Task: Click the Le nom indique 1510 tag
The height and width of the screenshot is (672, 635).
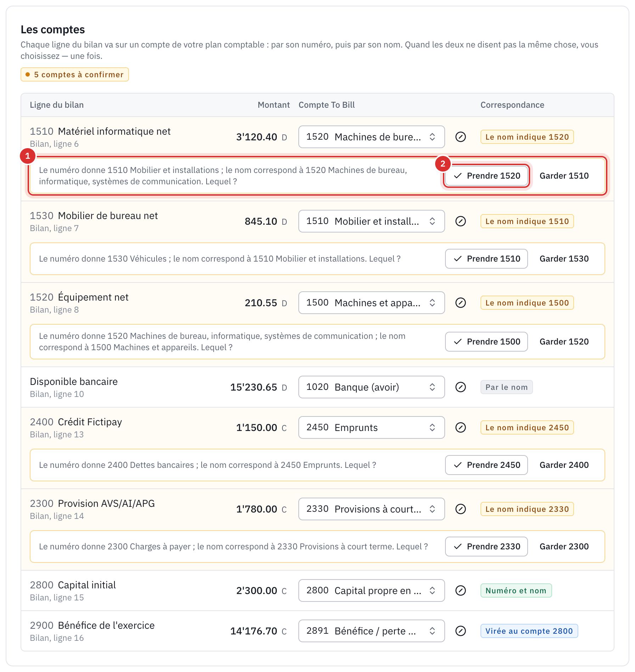Action: pyautogui.click(x=527, y=221)
